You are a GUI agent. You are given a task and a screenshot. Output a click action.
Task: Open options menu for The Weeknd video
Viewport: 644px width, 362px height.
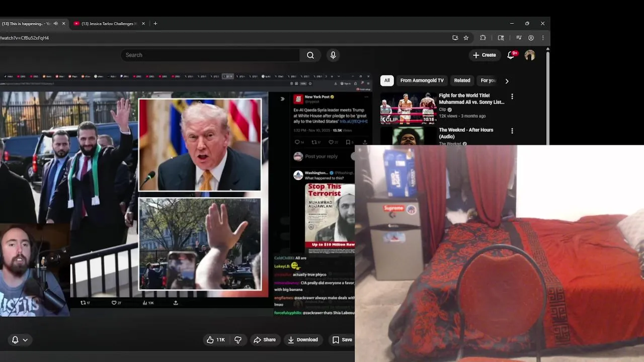click(x=512, y=131)
